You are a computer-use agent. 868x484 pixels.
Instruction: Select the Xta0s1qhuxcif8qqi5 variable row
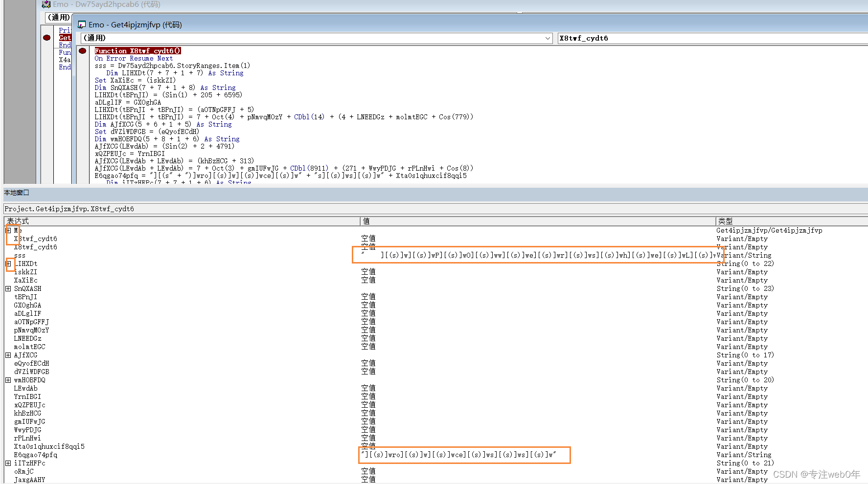tap(436, 446)
